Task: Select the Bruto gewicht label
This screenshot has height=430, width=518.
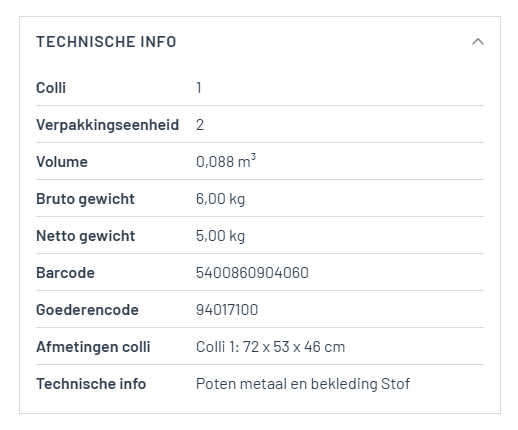Action: [85, 199]
